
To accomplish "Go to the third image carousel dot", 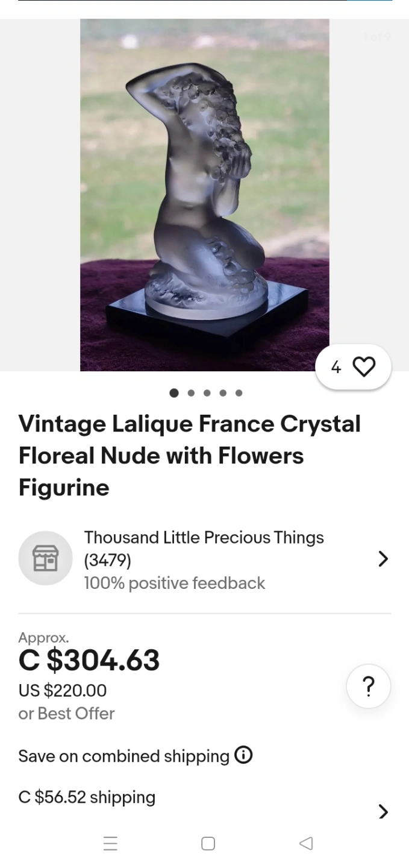I will tap(207, 393).
